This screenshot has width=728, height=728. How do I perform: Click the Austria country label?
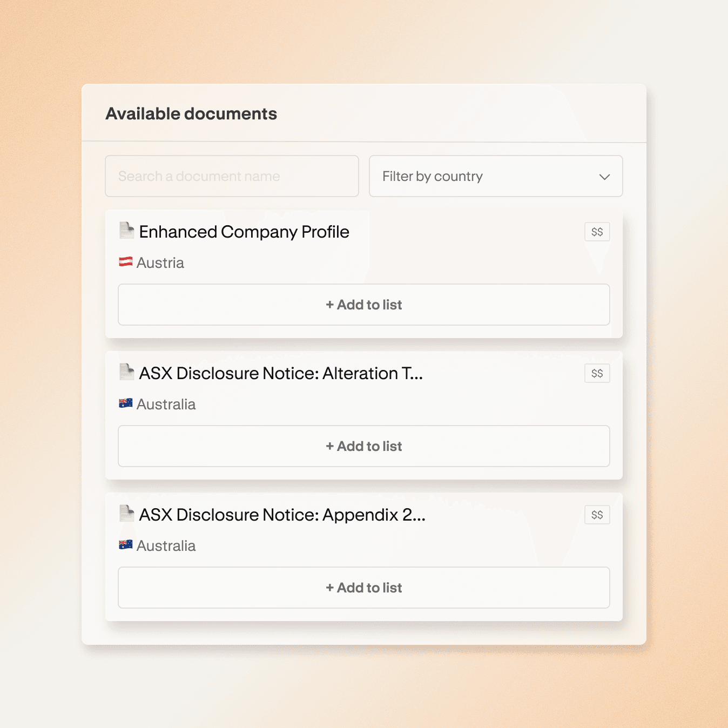coord(160,263)
